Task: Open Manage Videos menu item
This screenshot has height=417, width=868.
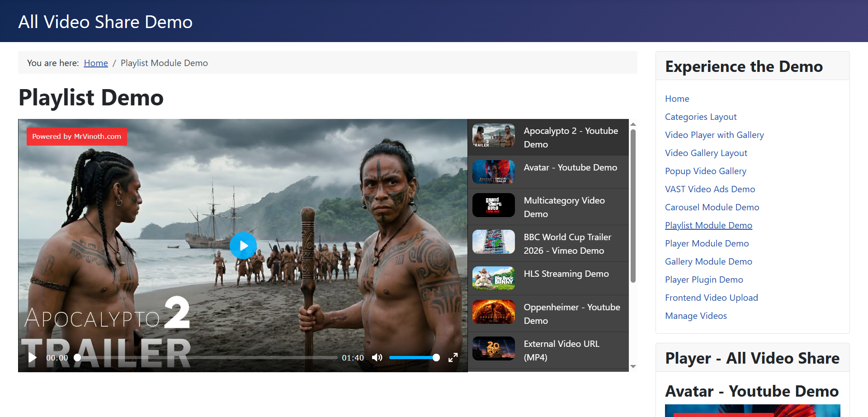Action: (x=696, y=316)
